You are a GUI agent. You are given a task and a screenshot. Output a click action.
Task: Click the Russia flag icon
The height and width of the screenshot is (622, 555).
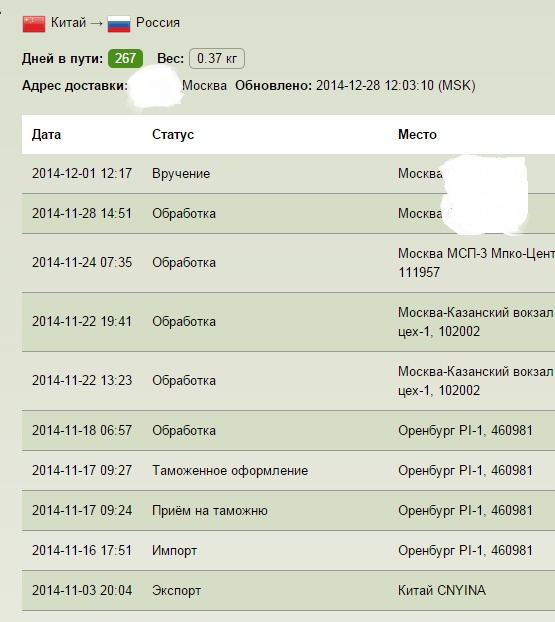tap(119, 23)
